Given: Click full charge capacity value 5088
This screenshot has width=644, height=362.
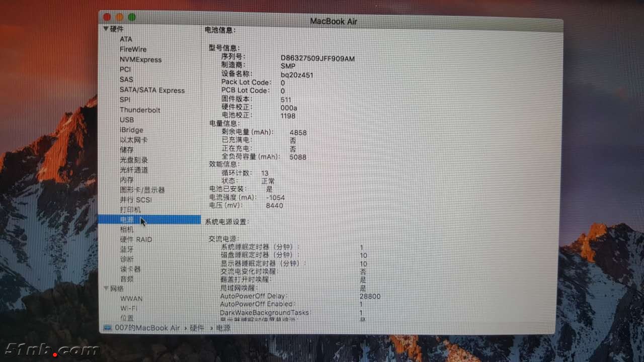Looking at the screenshot, I should click(x=298, y=157).
